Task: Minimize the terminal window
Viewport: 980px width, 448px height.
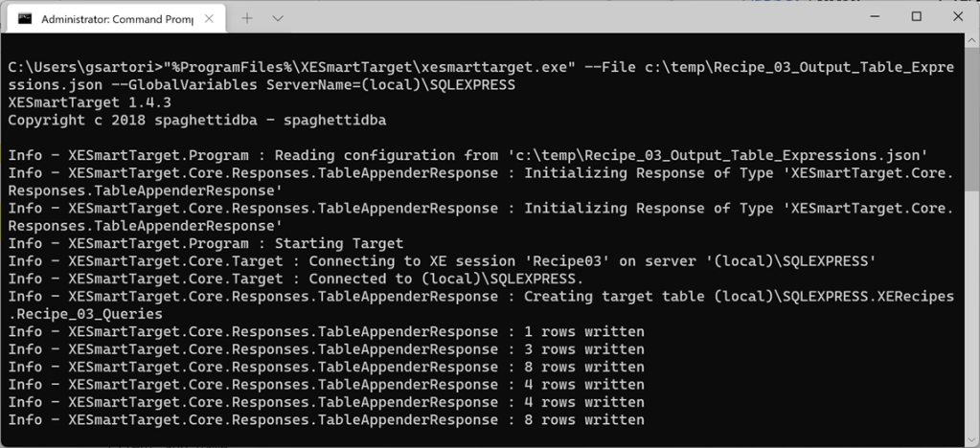Action: coord(873,16)
